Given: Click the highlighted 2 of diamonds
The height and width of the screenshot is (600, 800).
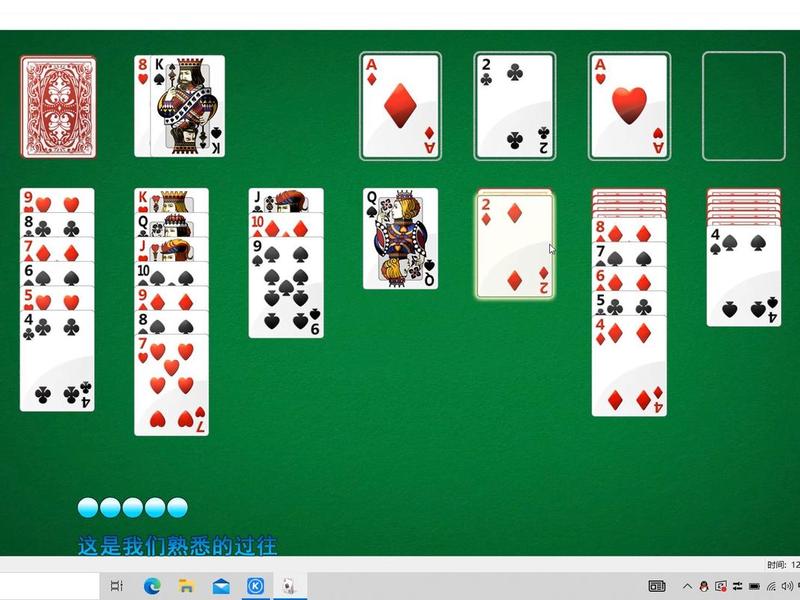Looking at the screenshot, I should click(x=515, y=246).
